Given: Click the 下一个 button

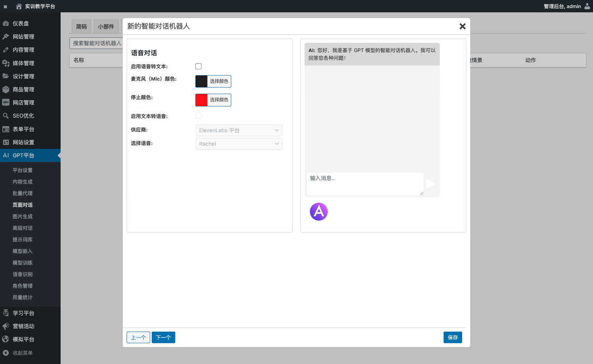Looking at the screenshot, I should point(163,337).
